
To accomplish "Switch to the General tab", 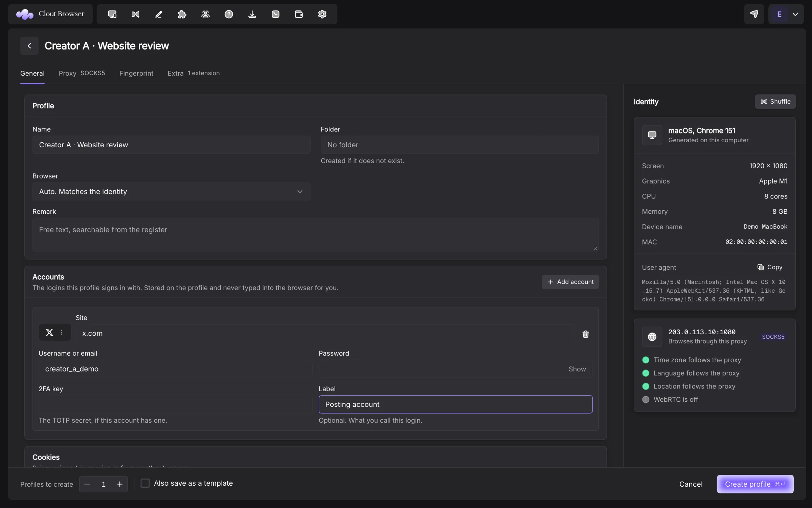I will coord(32,73).
